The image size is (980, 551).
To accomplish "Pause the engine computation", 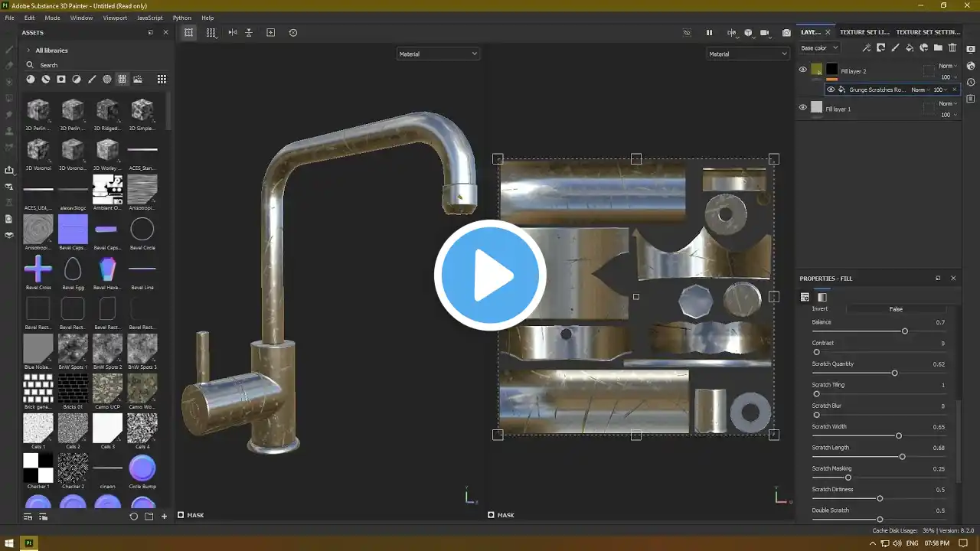I will [709, 32].
